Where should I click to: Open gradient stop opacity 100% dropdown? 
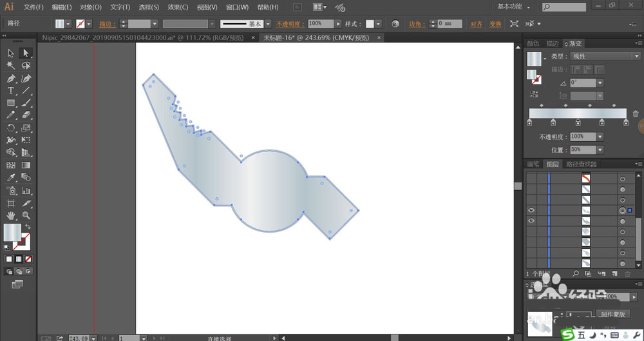click(x=600, y=137)
